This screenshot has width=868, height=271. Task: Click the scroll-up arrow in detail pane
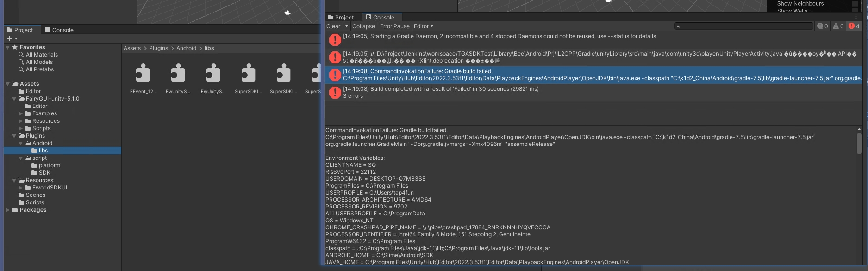[859, 129]
